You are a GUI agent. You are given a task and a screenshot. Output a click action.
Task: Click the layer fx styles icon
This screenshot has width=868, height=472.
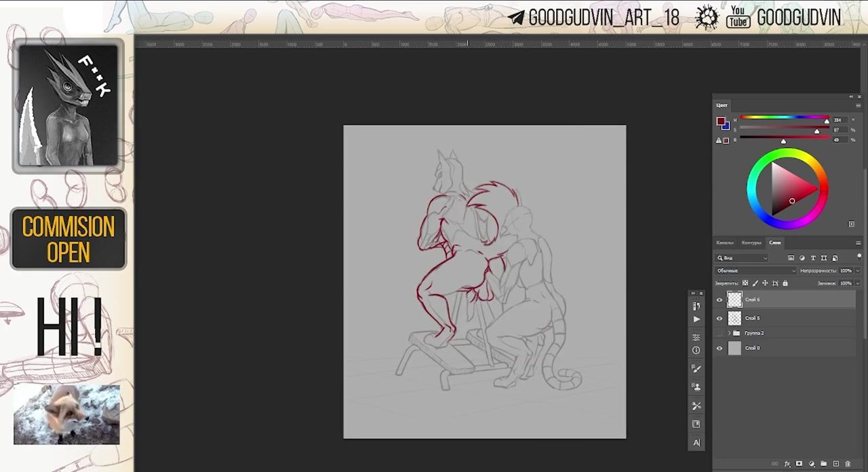coord(787,464)
